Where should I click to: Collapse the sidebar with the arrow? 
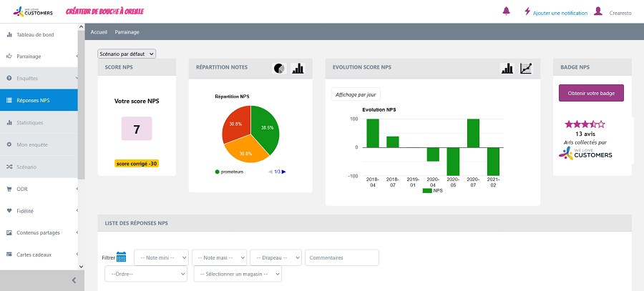click(74, 281)
